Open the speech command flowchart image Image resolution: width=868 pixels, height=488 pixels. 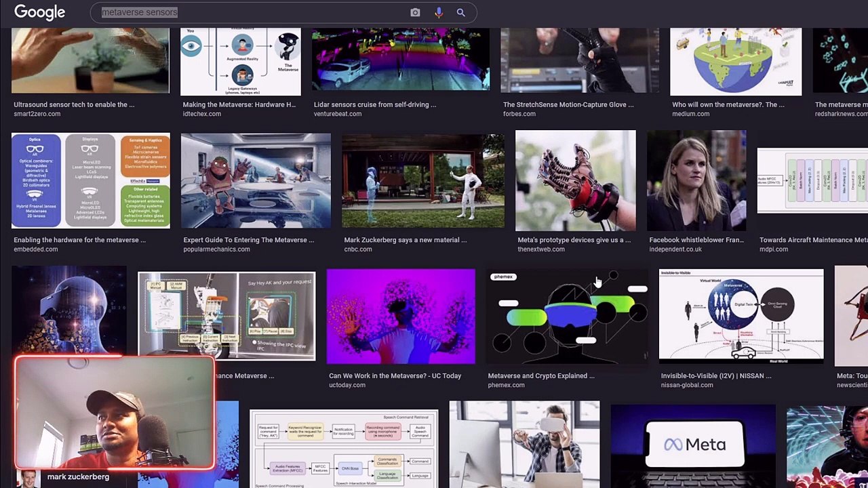tap(344, 449)
